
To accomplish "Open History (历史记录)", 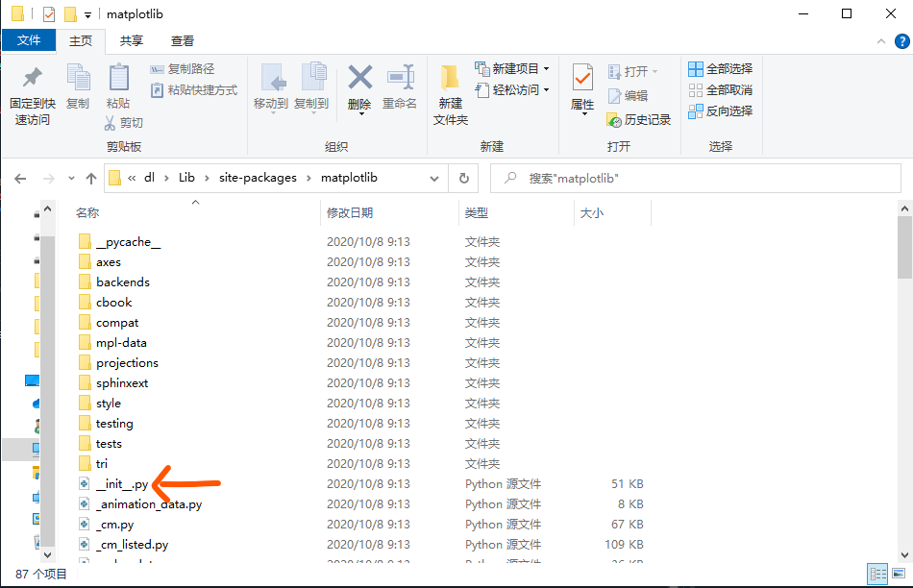I will pos(639,120).
